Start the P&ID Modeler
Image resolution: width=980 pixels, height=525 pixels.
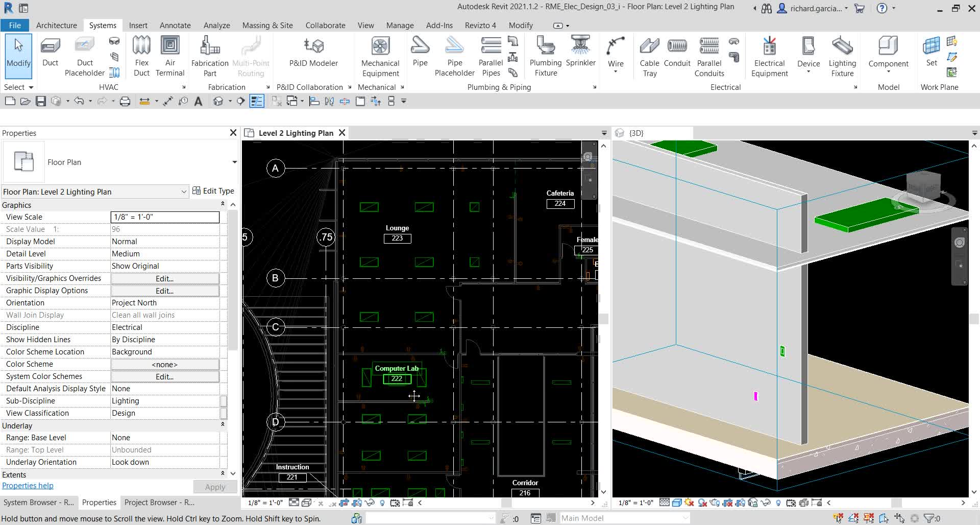tap(313, 54)
